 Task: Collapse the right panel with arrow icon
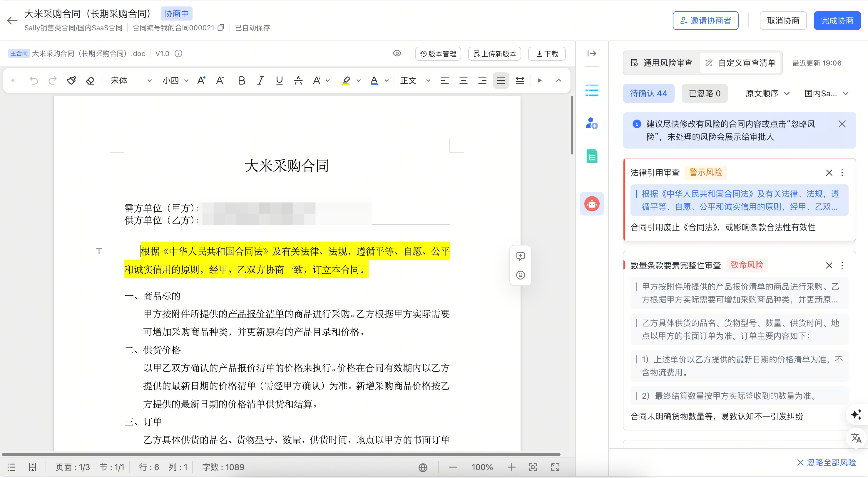coord(592,53)
